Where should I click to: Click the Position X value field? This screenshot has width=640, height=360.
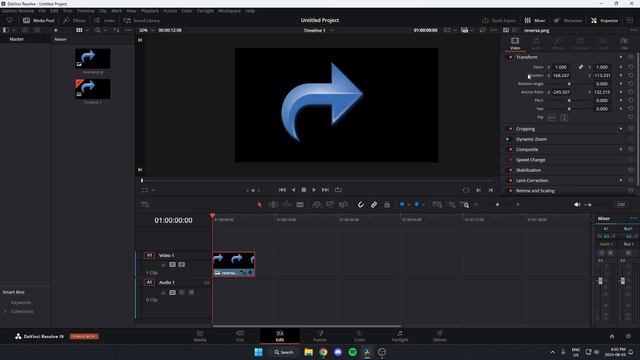[561, 76]
